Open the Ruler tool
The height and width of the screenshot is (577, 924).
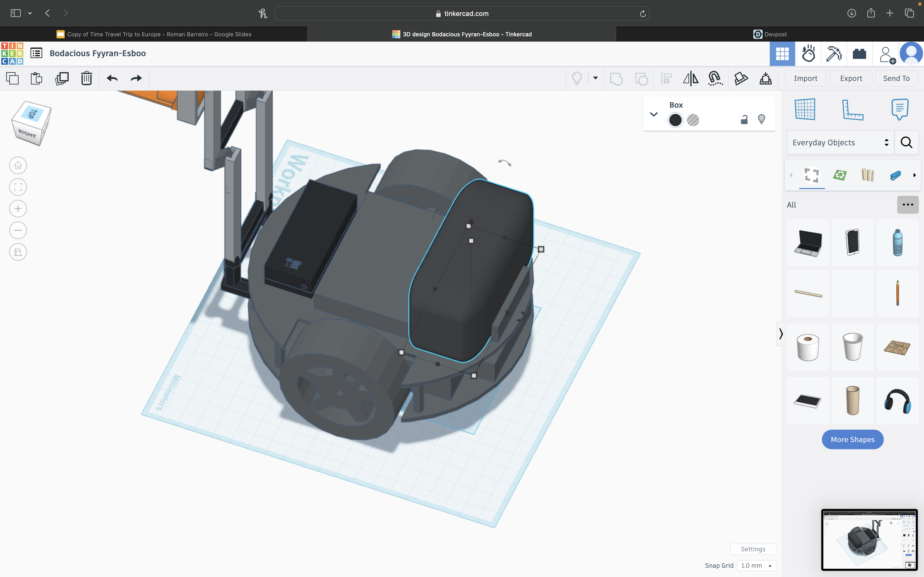(x=852, y=110)
